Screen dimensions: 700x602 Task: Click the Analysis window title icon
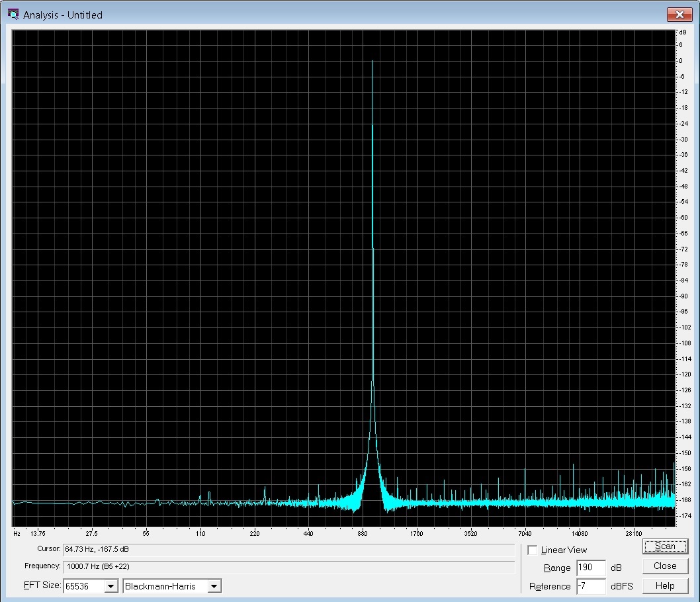[13, 15]
